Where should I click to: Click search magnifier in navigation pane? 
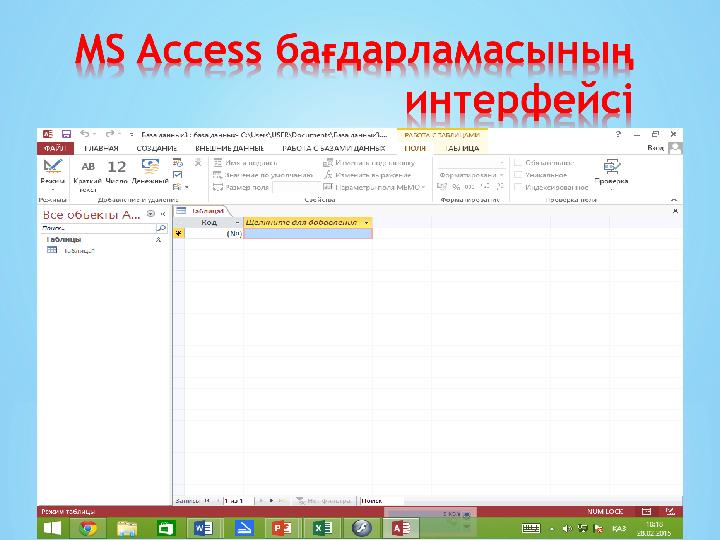[x=161, y=228]
